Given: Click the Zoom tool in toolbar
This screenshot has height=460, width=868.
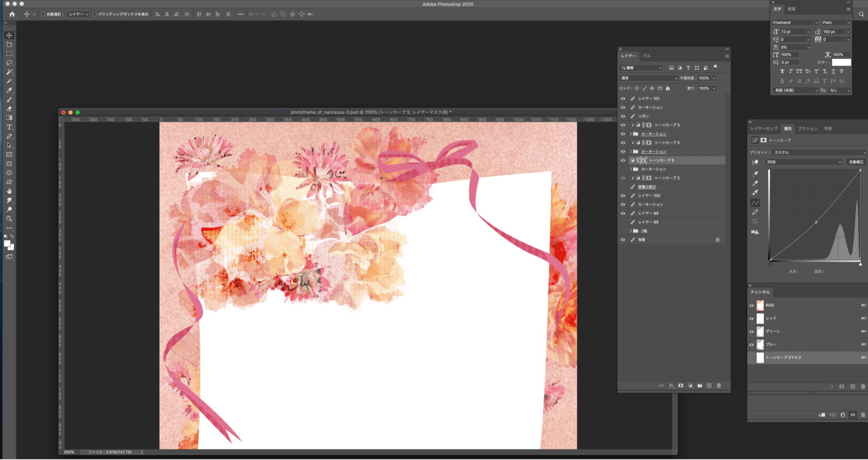Looking at the screenshot, I should tap(9, 219).
